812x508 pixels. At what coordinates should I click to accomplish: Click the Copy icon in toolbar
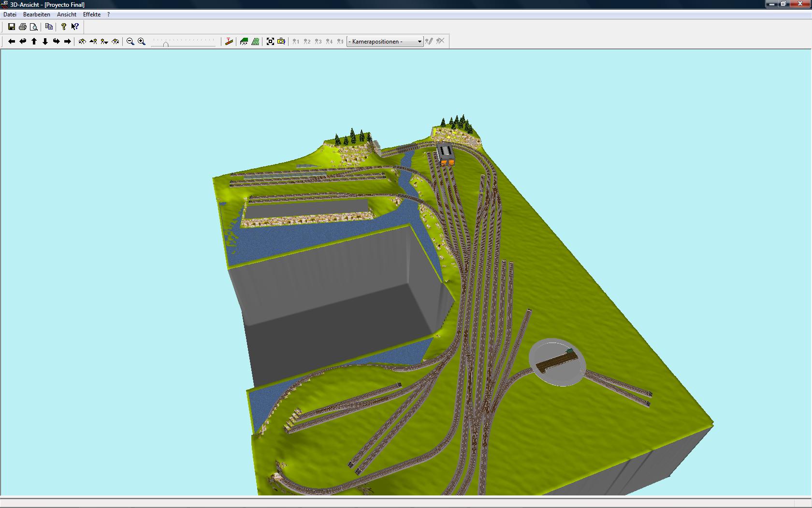[49, 27]
